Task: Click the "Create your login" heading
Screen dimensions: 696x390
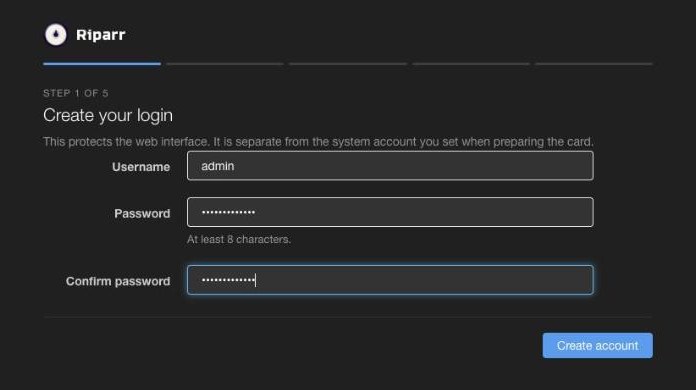Action: (x=108, y=115)
